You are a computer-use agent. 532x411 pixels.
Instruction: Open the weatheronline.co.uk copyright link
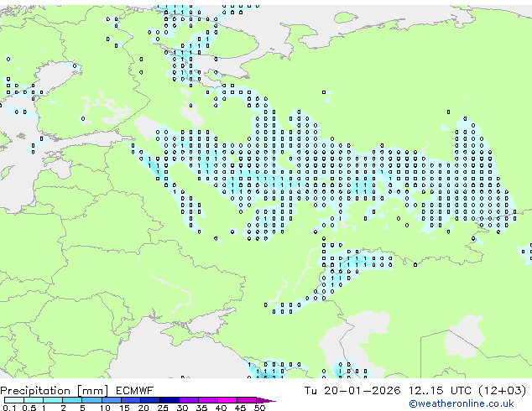462,404
